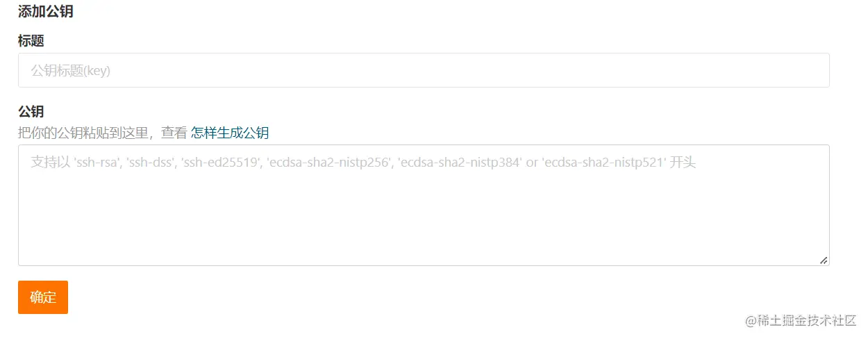This screenshot has height=339, width=868.
Task: Click the orange 确定 button
Action: (x=43, y=297)
